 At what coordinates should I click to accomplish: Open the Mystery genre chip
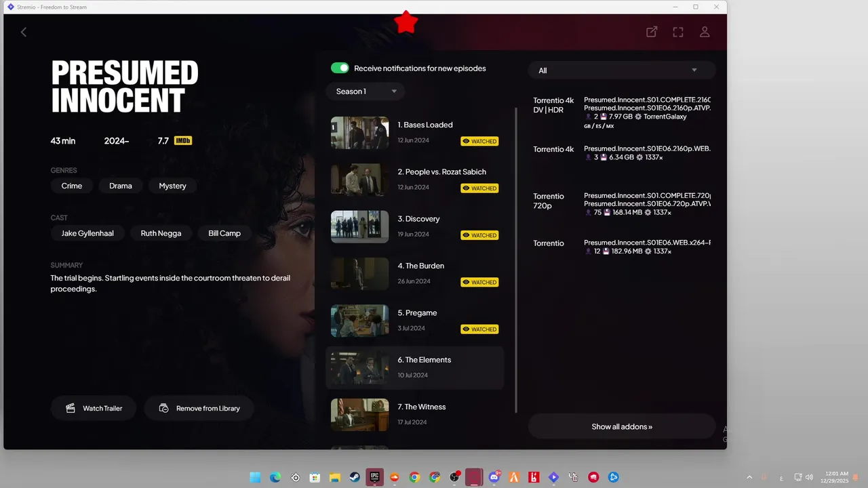point(172,186)
